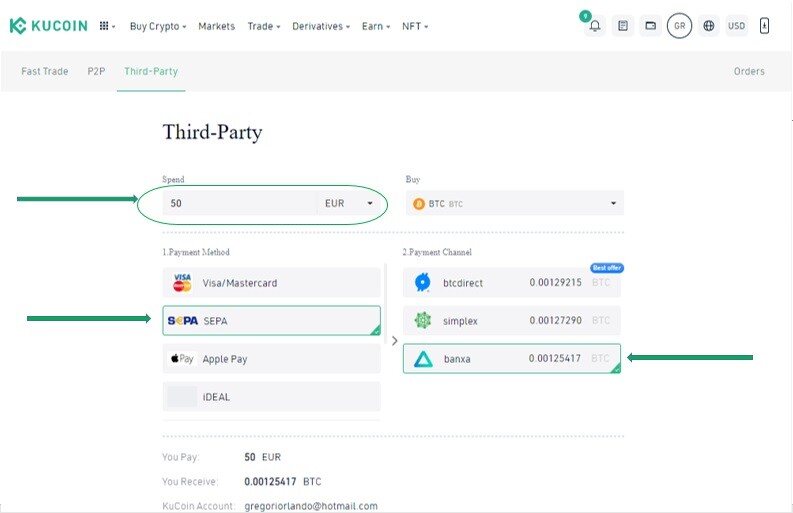This screenshot has height=513, width=793.
Task: Open the BTC buy coin dropdown
Action: pyautogui.click(x=514, y=203)
